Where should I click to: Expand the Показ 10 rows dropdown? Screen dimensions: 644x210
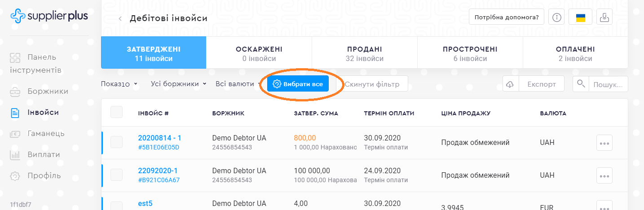119,84
